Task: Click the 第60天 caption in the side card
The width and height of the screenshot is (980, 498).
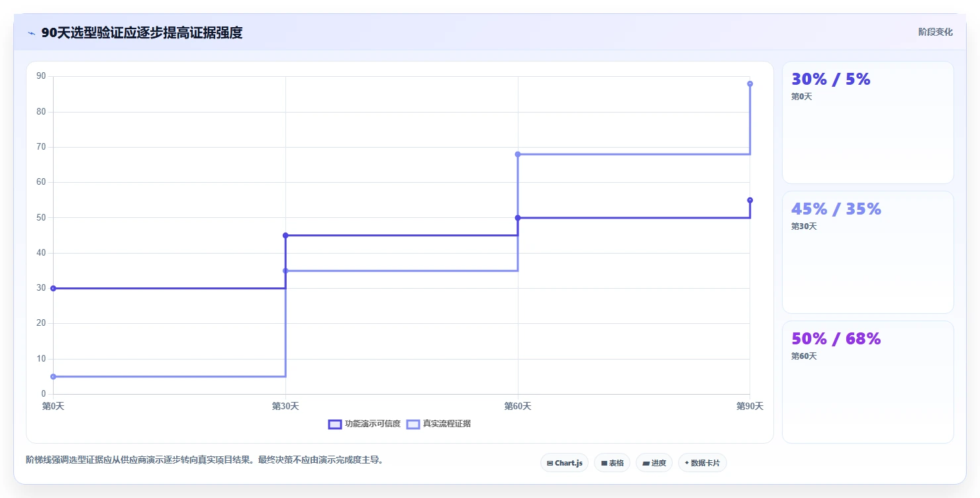Action: pos(804,356)
